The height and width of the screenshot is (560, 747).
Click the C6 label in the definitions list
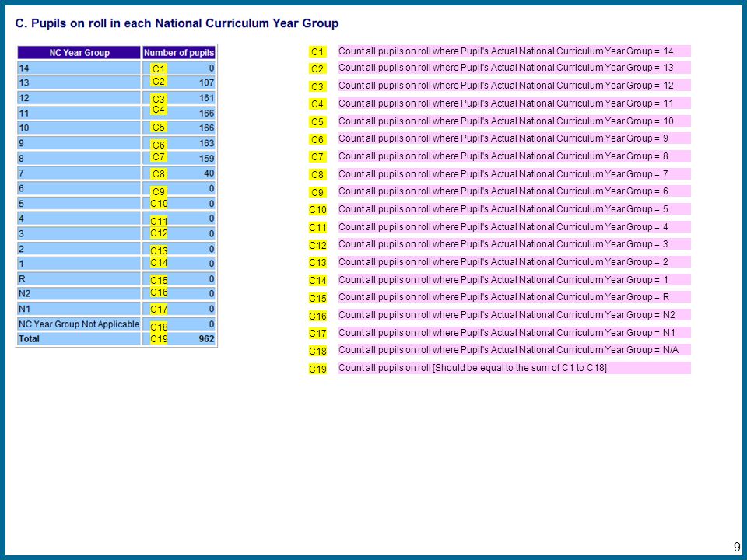[x=317, y=139]
